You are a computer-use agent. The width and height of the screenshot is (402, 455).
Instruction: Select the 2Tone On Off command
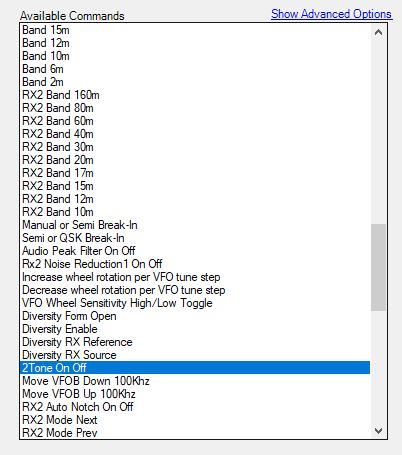pos(195,368)
